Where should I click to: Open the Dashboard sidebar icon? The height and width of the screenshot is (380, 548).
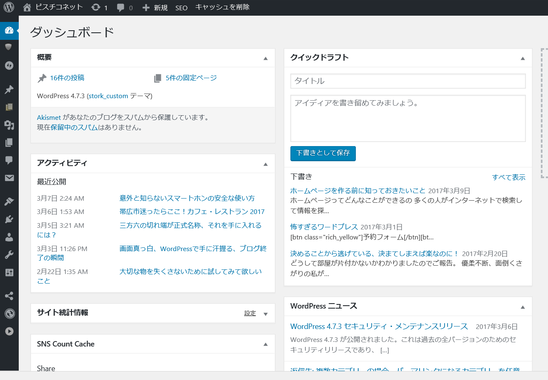(9, 30)
